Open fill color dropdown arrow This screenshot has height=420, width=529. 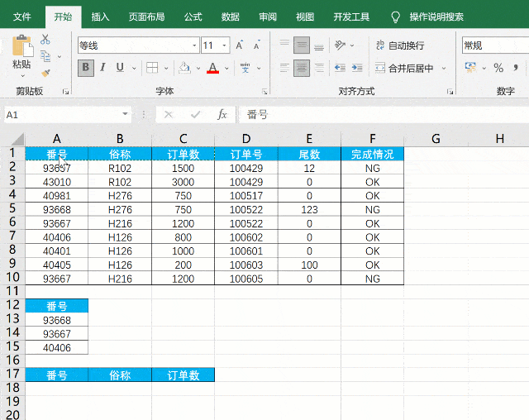tap(198, 68)
